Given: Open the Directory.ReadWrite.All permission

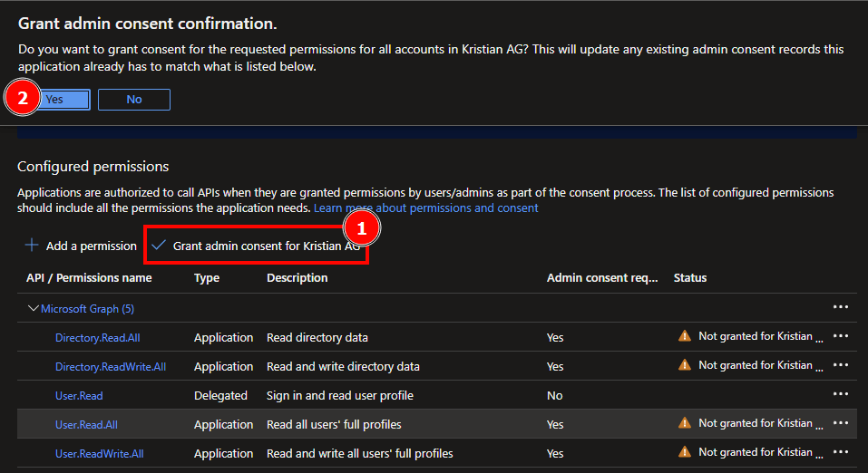Looking at the screenshot, I should pos(110,367).
